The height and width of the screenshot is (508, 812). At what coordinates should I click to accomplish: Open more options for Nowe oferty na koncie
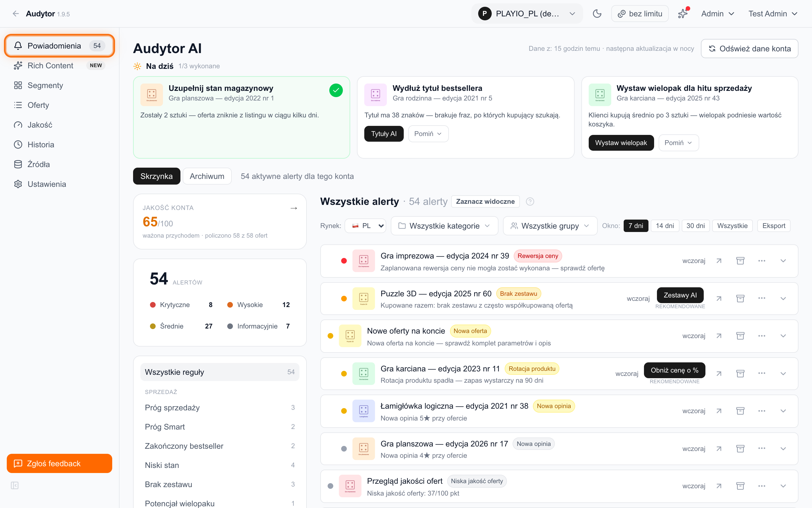(x=762, y=336)
